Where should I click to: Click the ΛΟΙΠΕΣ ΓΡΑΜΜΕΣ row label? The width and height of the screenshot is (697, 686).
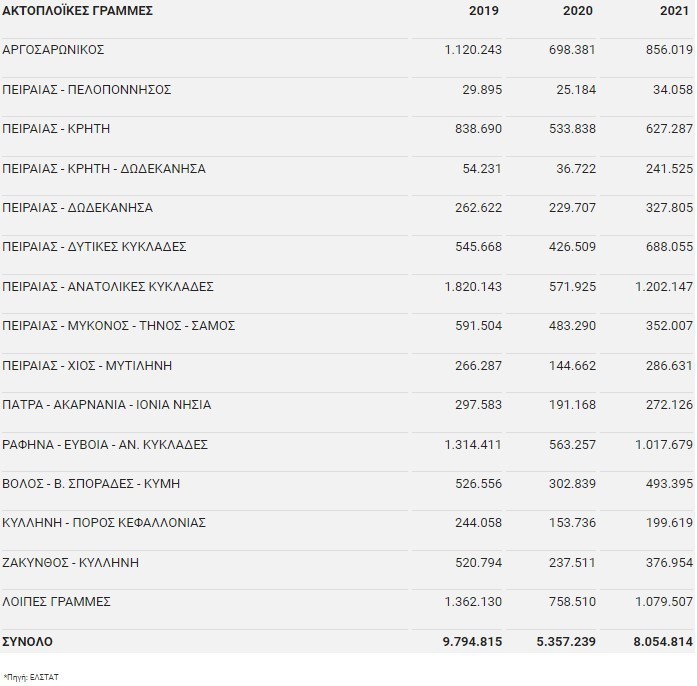pyautogui.click(x=56, y=602)
